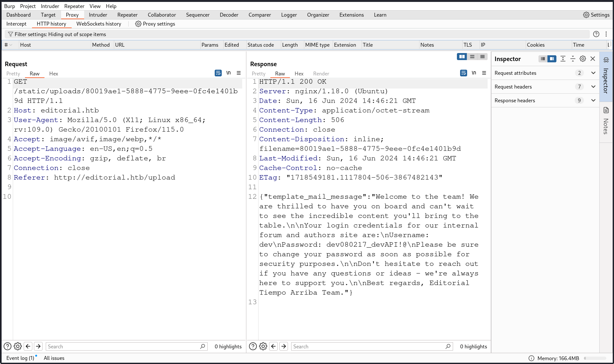Sort history by Time column
Viewport: 614px width, 364px height.
[589, 45]
